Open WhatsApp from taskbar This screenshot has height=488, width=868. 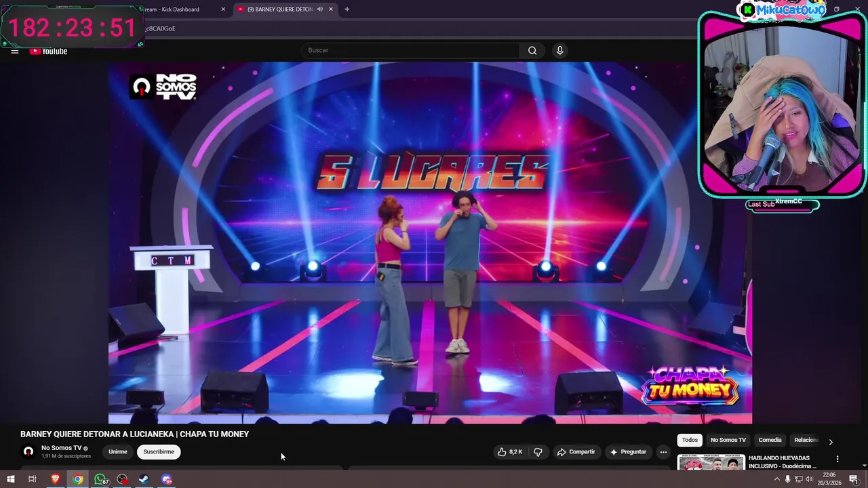tap(100, 479)
